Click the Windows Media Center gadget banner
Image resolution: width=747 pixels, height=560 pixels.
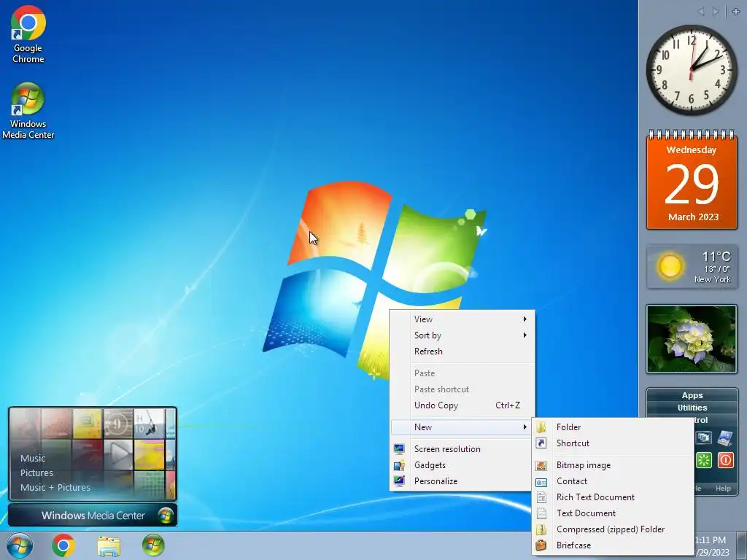point(93,516)
